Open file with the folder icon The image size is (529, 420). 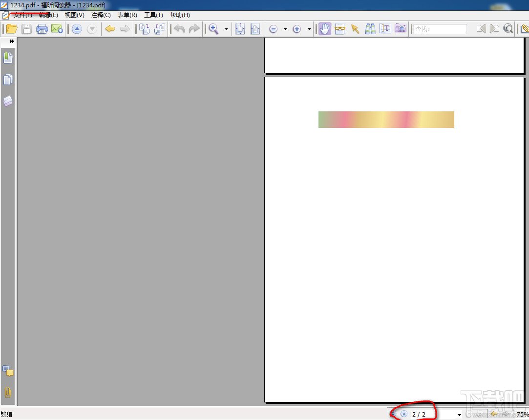pos(11,29)
